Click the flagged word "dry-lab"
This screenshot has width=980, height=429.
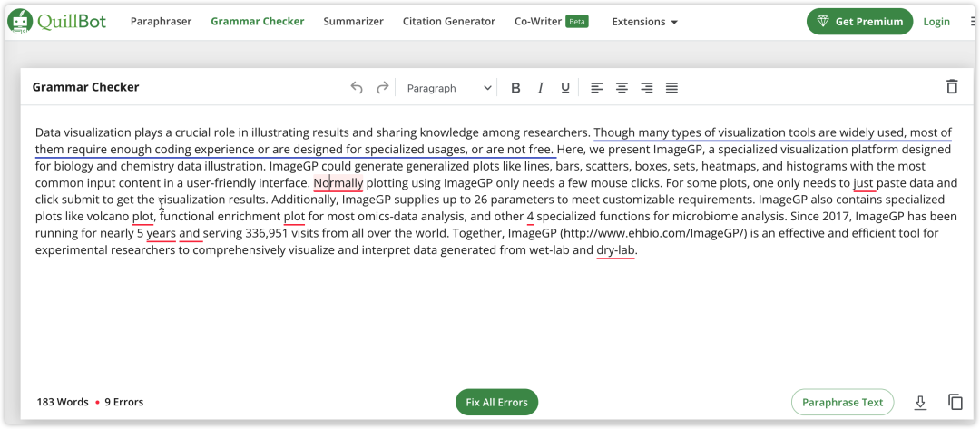615,250
